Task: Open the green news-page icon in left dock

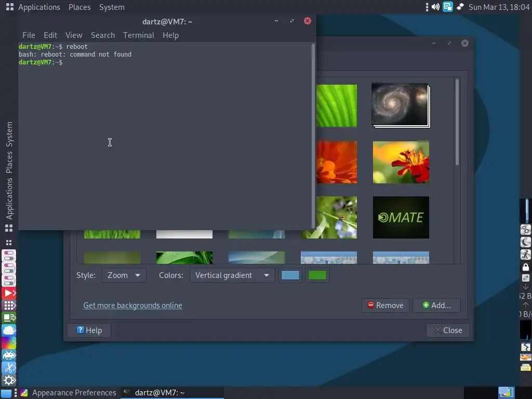Action: pos(9,318)
